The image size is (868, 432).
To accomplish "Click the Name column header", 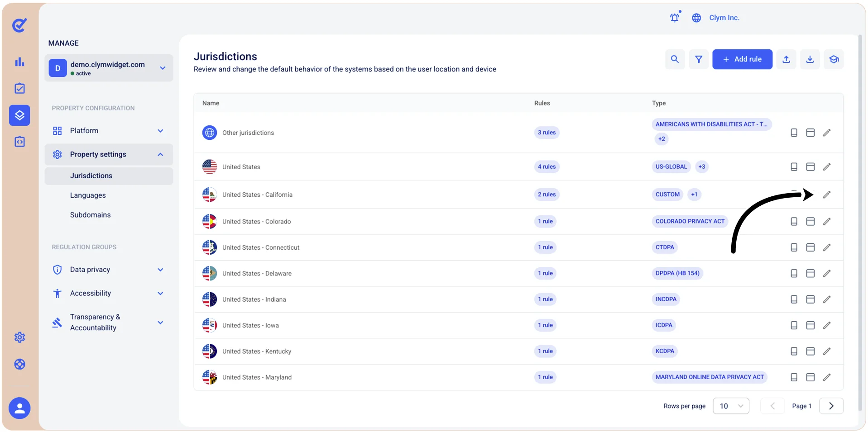I will (x=211, y=103).
